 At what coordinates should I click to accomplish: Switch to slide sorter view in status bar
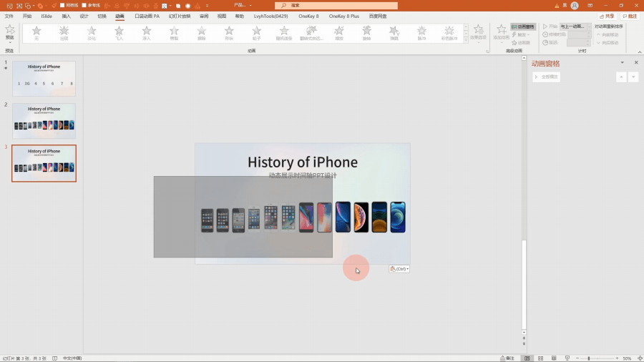click(540, 358)
